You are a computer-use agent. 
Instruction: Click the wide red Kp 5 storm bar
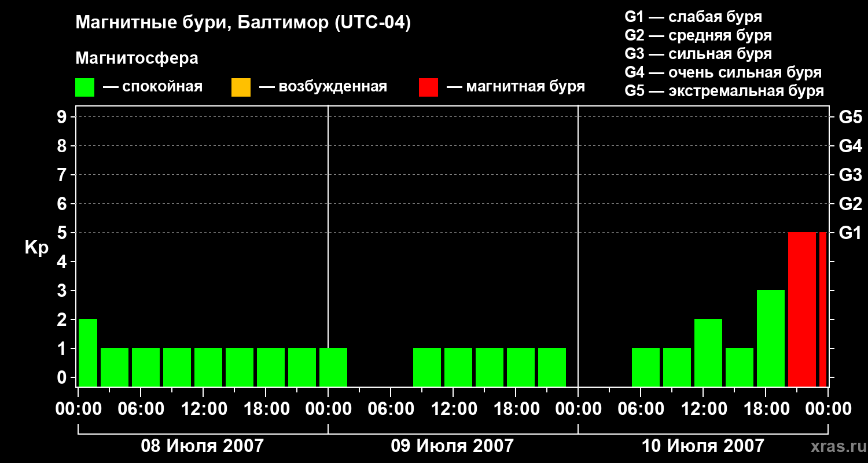(x=802, y=309)
